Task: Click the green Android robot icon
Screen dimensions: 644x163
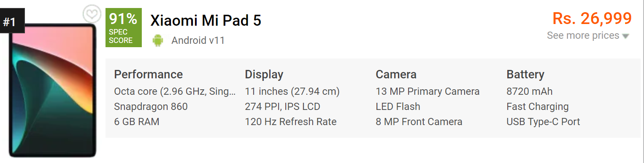Action: click(x=158, y=40)
